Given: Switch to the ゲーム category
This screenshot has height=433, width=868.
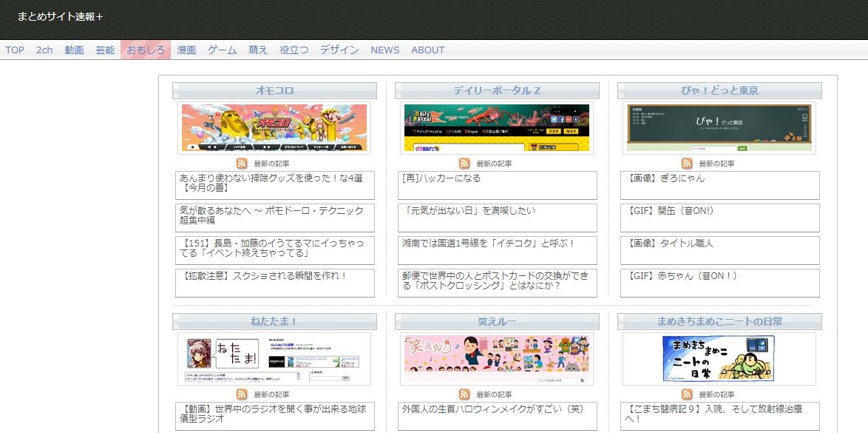Looking at the screenshot, I should (223, 50).
